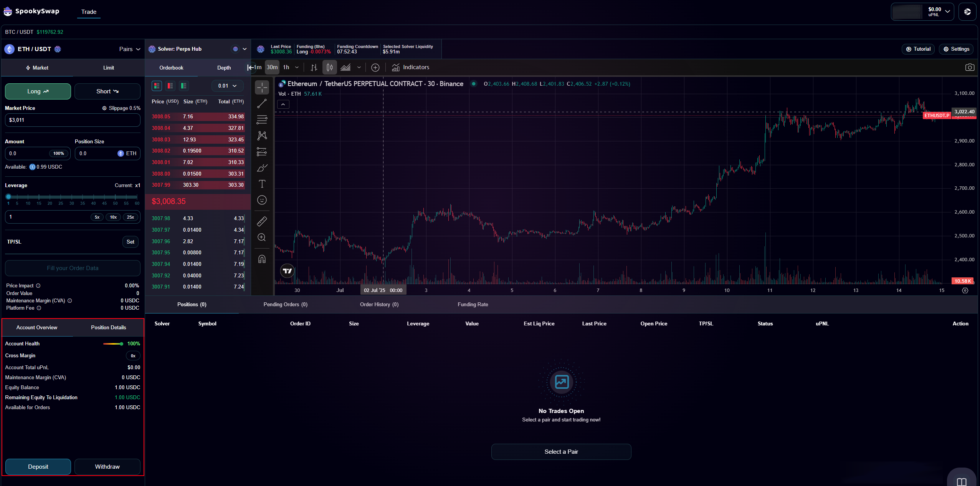The width and height of the screenshot is (980, 486).
Task: Select the Measure ruler tool
Action: click(x=262, y=221)
